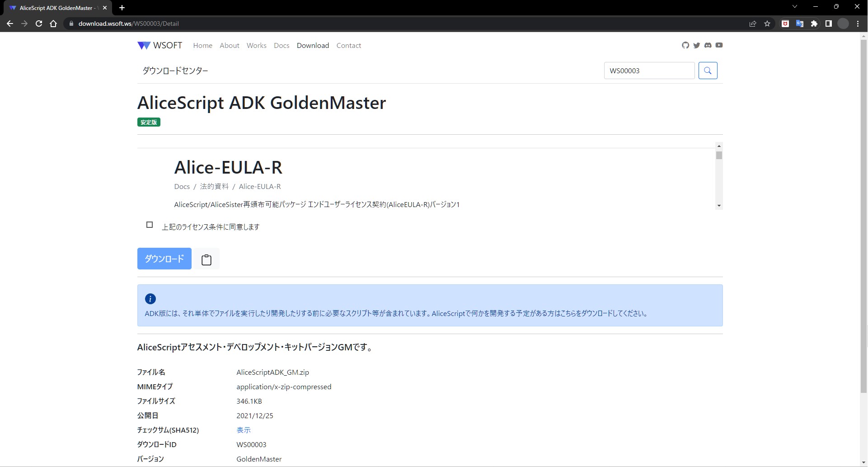The height and width of the screenshot is (467, 868).
Task: Agree to the license terms checkbox
Action: (x=150, y=225)
